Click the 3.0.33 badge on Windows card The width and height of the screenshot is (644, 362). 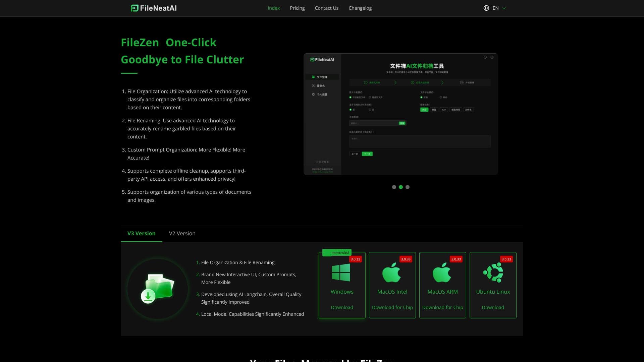coord(355,259)
